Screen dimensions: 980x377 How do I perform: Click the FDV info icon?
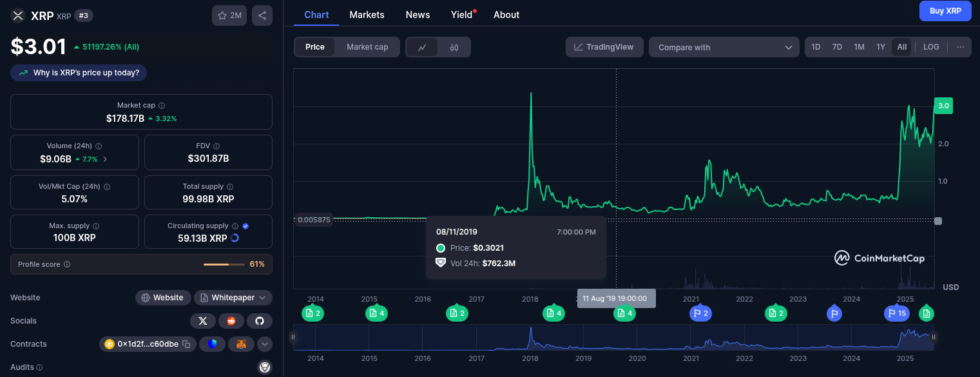216,146
